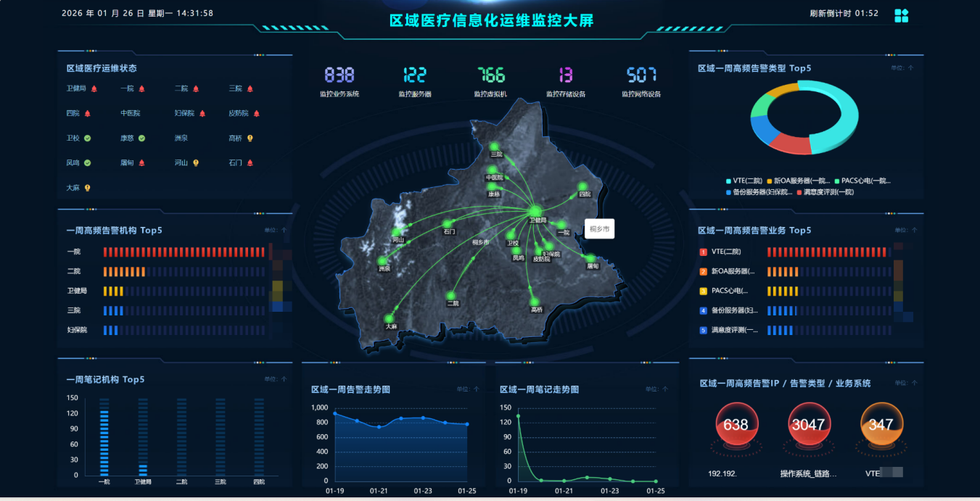Toggle the bell status next to 屠甸
The width and height of the screenshot is (980, 501).
141,162
